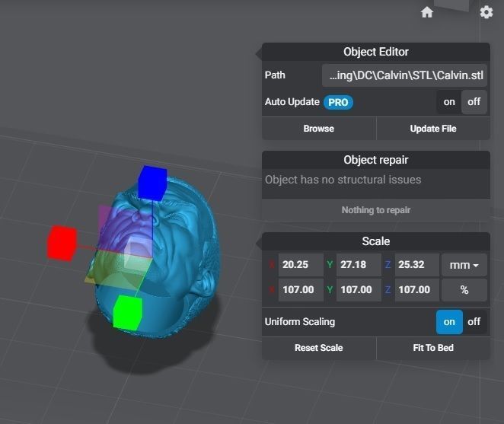
Task: Open the mm units dropdown
Action: pyautogui.click(x=465, y=265)
